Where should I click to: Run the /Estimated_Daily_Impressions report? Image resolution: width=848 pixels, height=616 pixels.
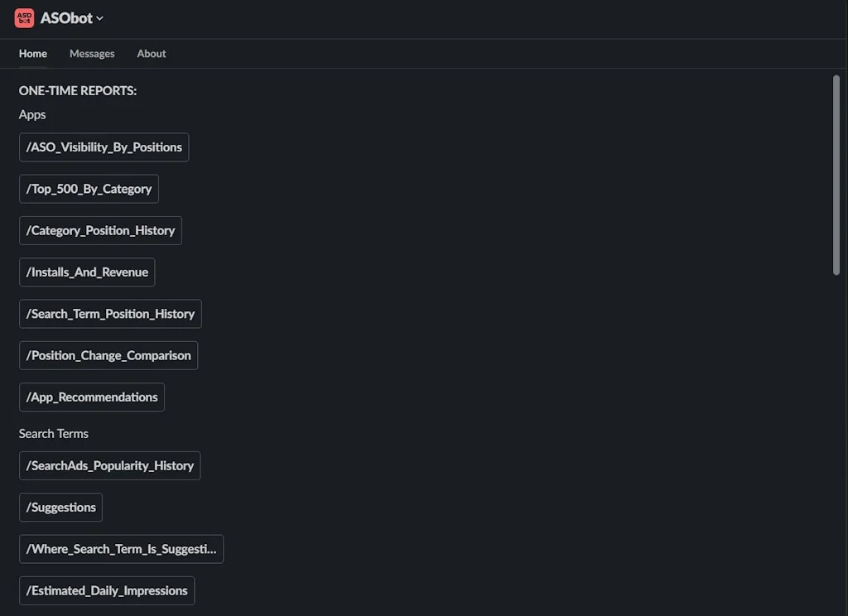point(106,590)
